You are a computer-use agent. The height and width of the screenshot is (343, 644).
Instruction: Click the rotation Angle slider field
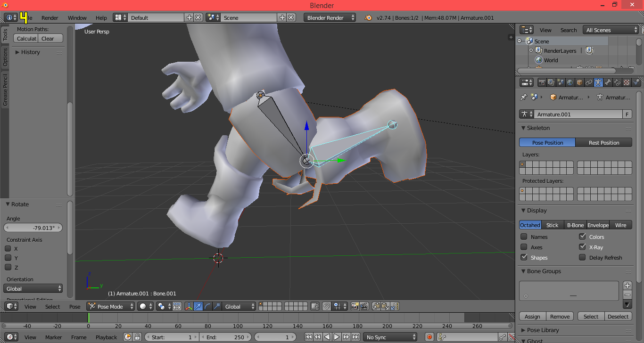pos(33,228)
